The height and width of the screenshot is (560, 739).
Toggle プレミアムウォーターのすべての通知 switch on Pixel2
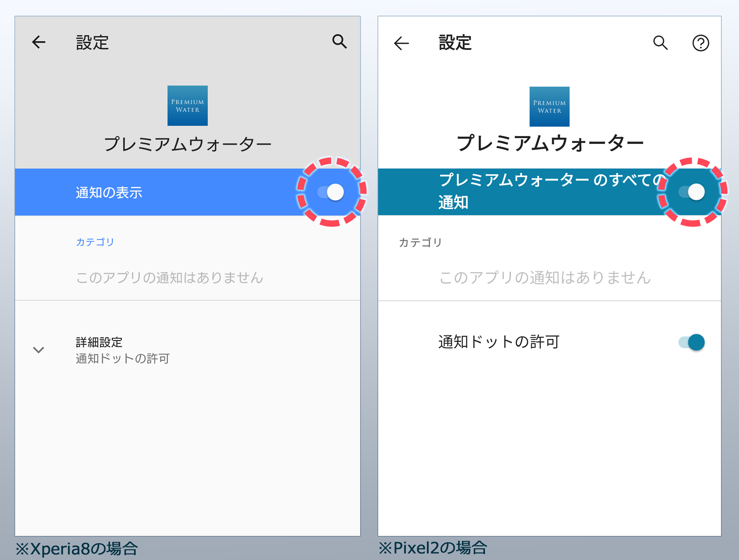point(692,192)
